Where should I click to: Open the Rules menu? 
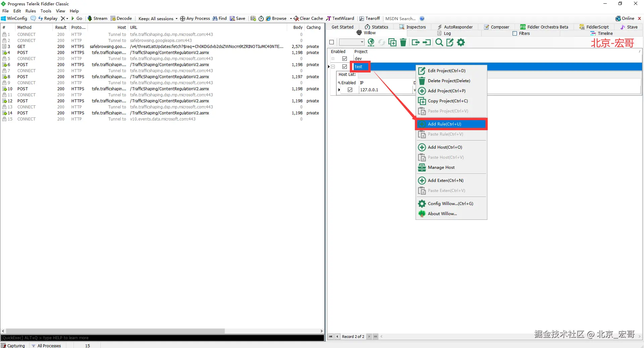[31, 11]
